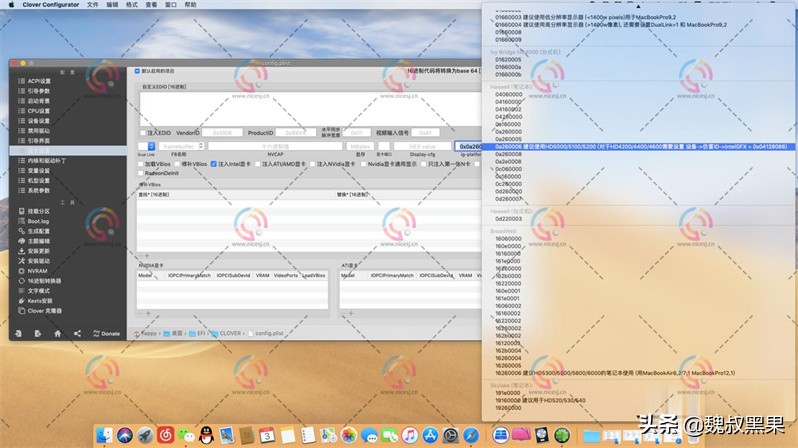The image size is (798, 448).
Task: Uncheck the 注入Intel显卡 checkbox
Action: tap(214, 164)
